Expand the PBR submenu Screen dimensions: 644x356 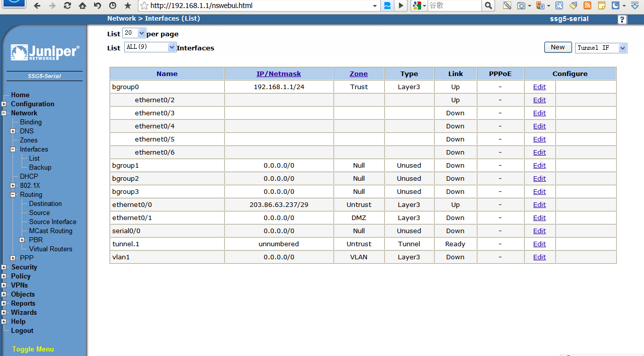coord(22,240)
